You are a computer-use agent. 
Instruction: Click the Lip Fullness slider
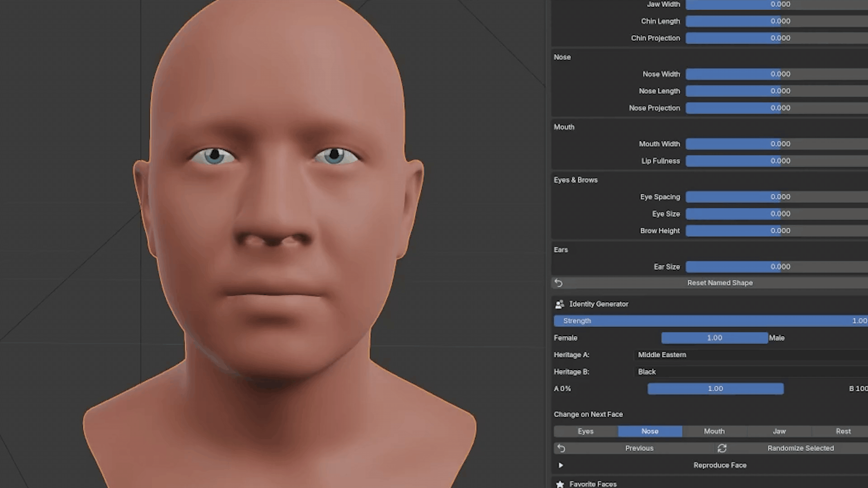tap(777, 161)
